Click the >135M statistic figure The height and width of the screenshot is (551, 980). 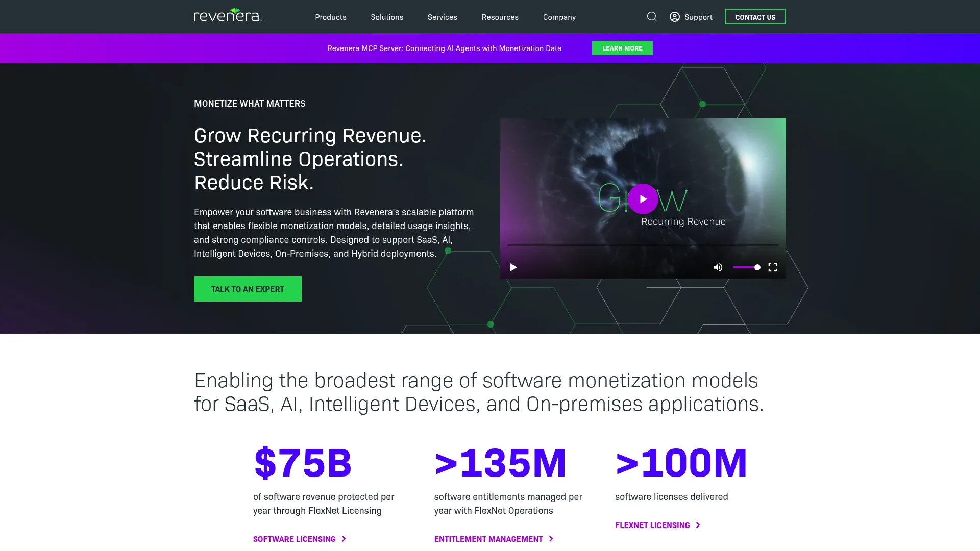500,463
